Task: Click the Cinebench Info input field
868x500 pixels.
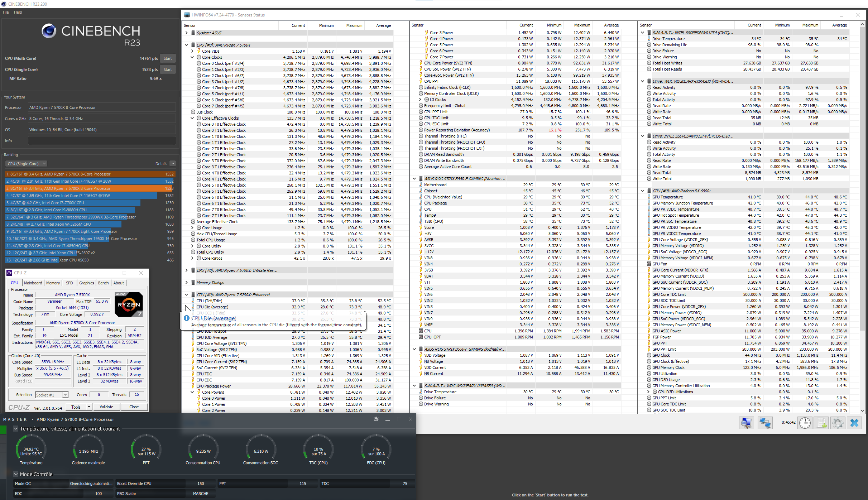Action: pos(102,141)
